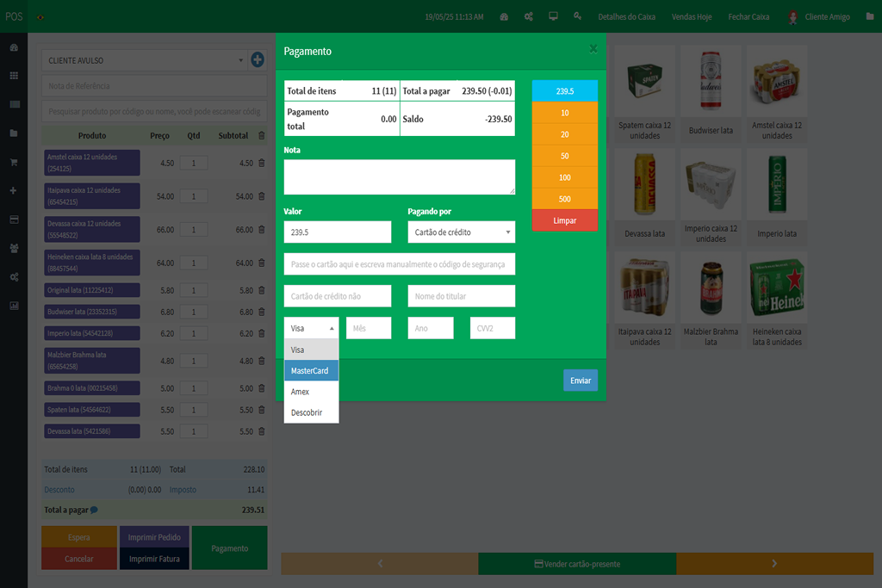Choose the Amex option in the list
This screenshot has width=882, height=588.
pyautogui.click(x=301, y=392)
